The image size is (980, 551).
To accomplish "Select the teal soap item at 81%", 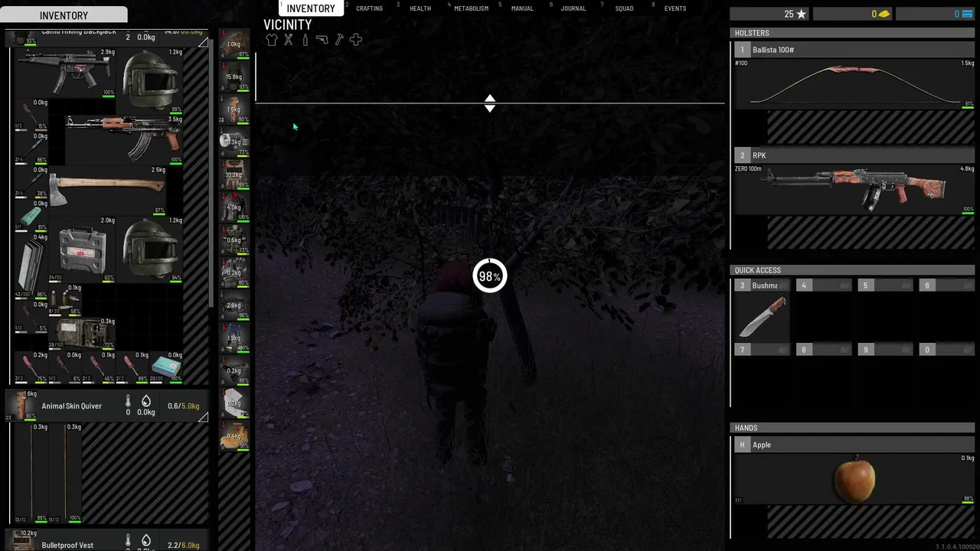I will pos(31,217).
